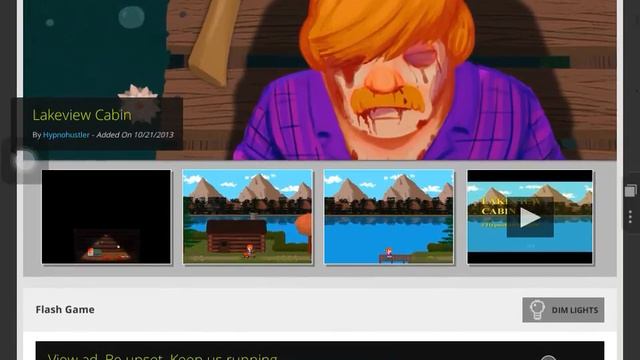Screen dimensions: 640x360
Task: Click the lightbulb icon in Dim Lights
Action: click(537, 310)
